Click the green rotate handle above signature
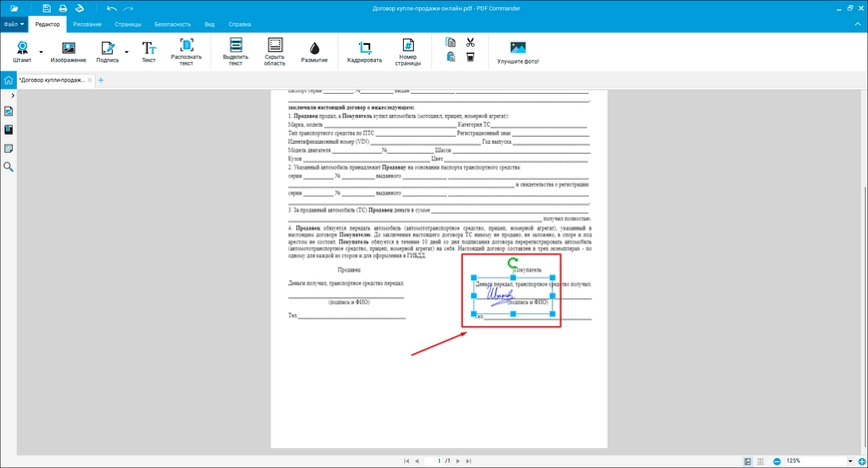The image size is (868, 468). click(x=513, y=263)
